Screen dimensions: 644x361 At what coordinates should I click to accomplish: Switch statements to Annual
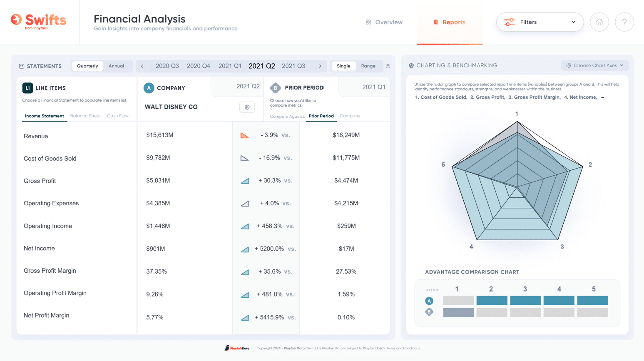(116, 66)
